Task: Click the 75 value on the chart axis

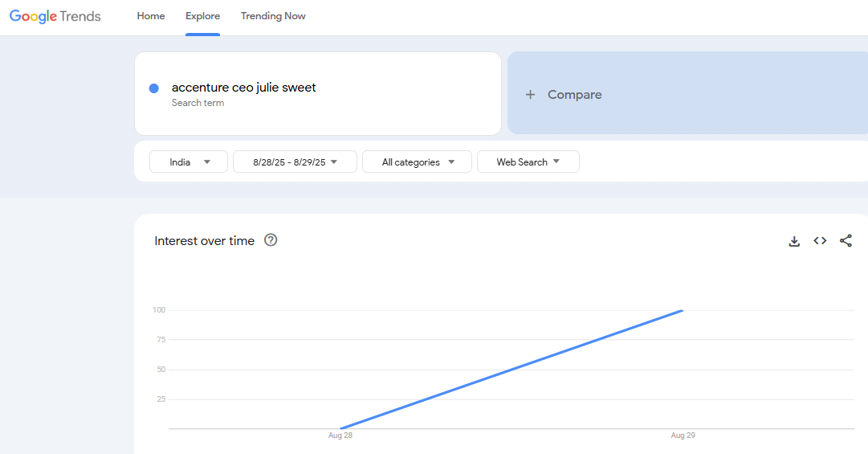Action: pos(161,339)
